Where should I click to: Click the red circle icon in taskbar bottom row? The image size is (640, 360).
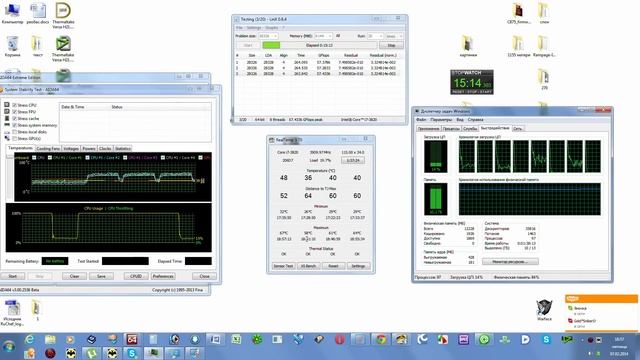[x=50, y=353]
